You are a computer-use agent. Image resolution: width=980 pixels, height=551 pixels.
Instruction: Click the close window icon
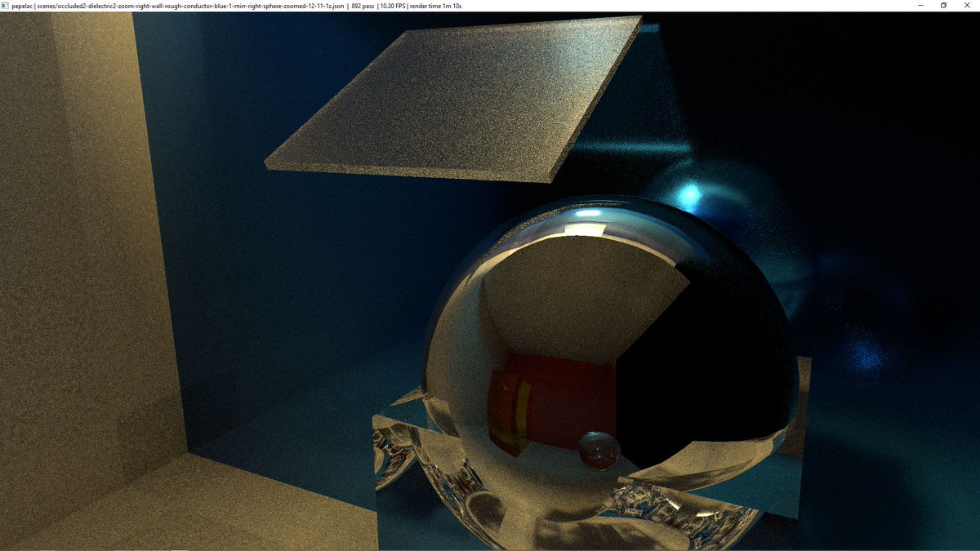click(x=967, y=5)
